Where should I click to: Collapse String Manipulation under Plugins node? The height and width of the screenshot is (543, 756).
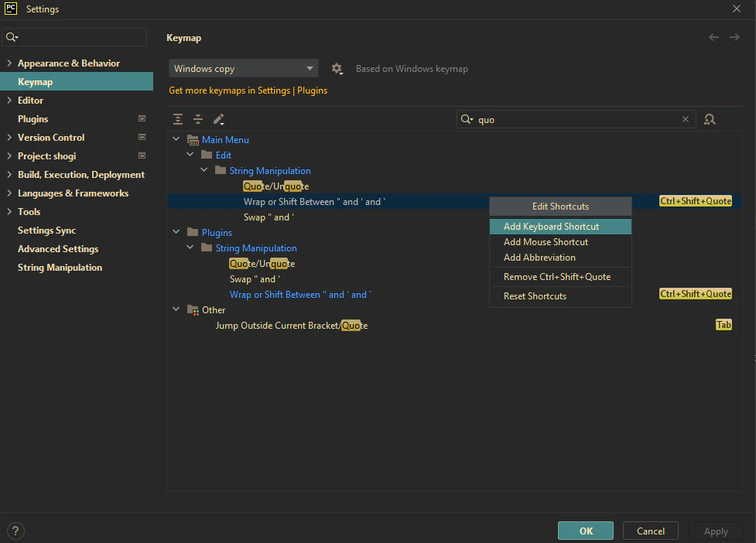coord(190,248)
